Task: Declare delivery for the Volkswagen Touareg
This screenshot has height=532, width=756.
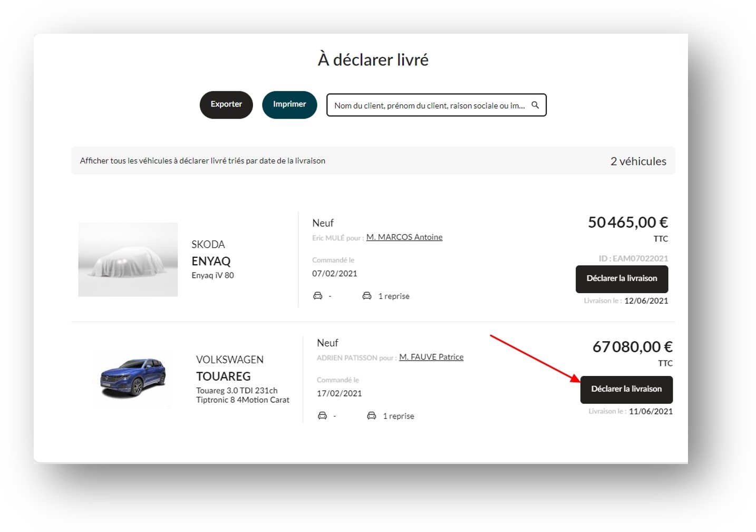Action: click(626, 390)
